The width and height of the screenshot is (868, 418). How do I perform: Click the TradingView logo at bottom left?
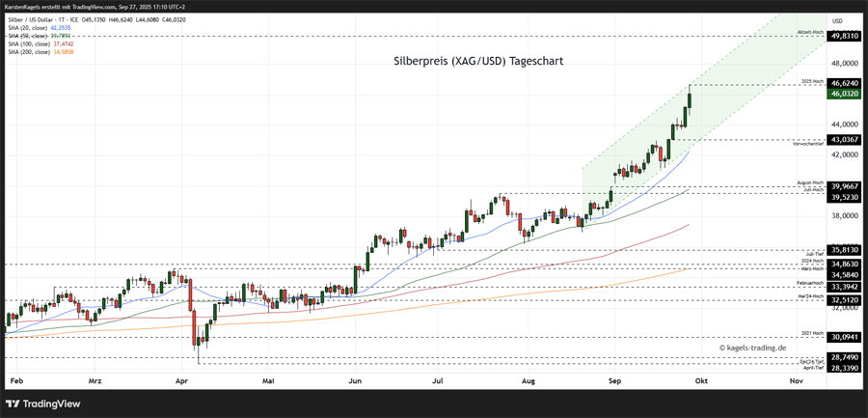(x=44, y=404)
